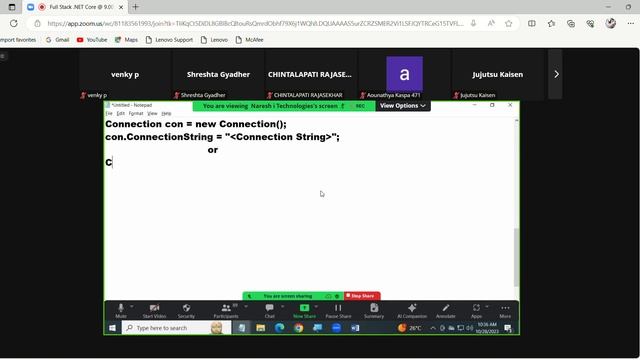Screen dimensions: 640x360
Task: Open the Edge profile avatar
Action: [611, 23]
